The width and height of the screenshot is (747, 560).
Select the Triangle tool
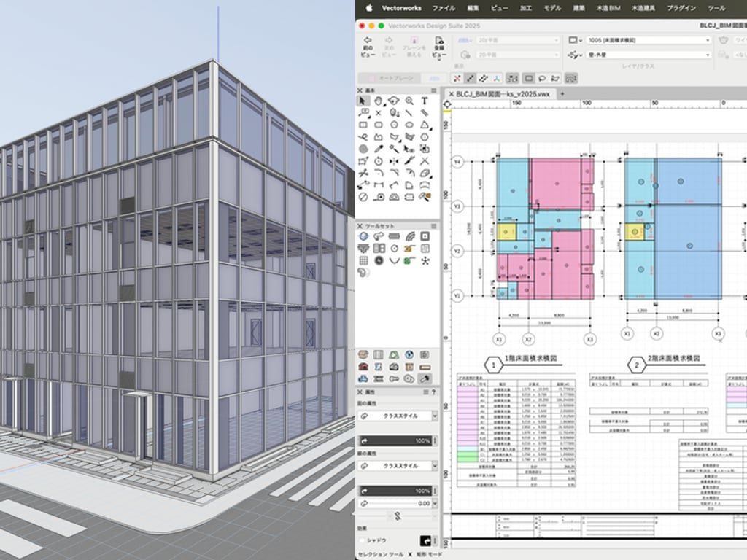point(425,125)
